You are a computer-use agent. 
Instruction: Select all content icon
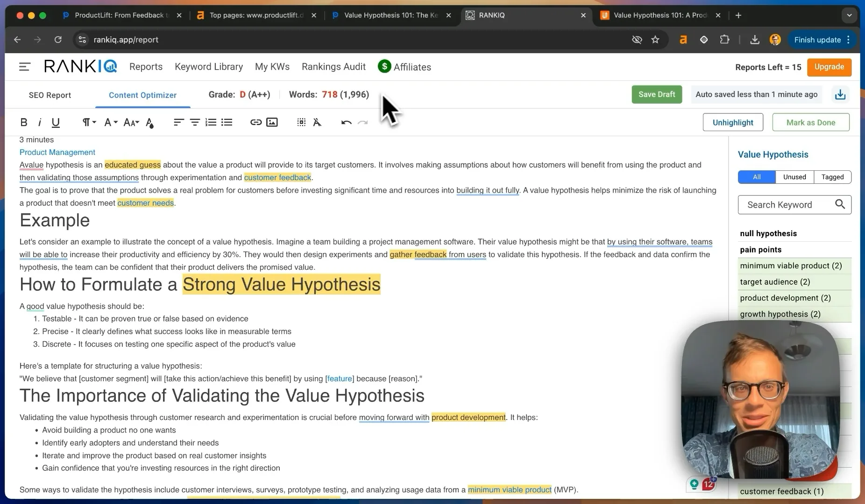(x=302, y=122)
